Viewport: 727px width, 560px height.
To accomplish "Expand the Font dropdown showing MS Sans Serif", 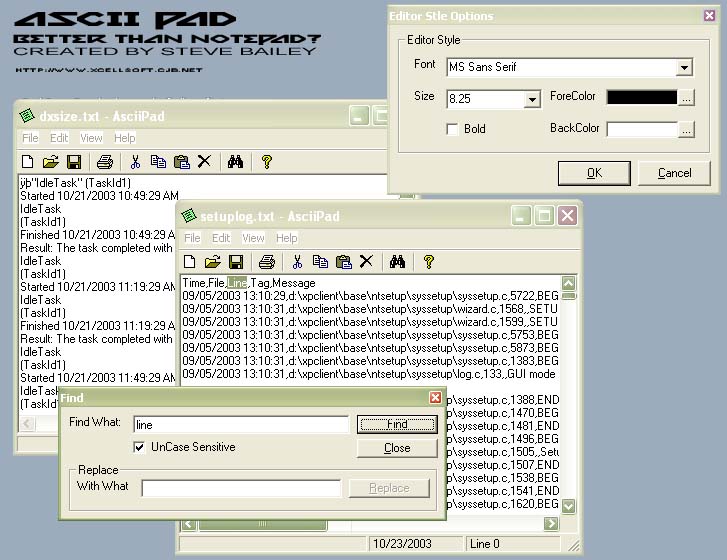I will tap(684, 68).
